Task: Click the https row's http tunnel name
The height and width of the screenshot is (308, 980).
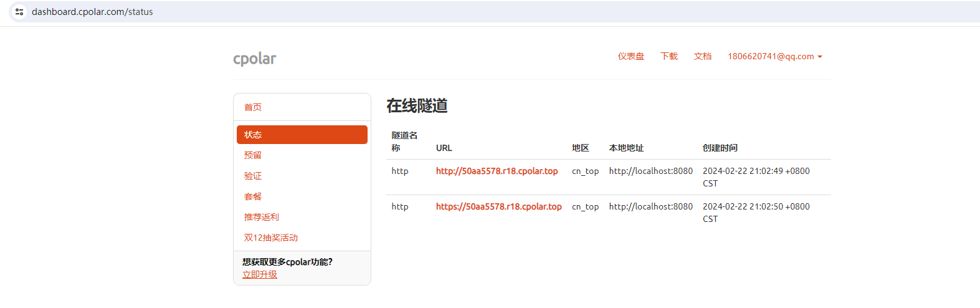Action: 400,206
